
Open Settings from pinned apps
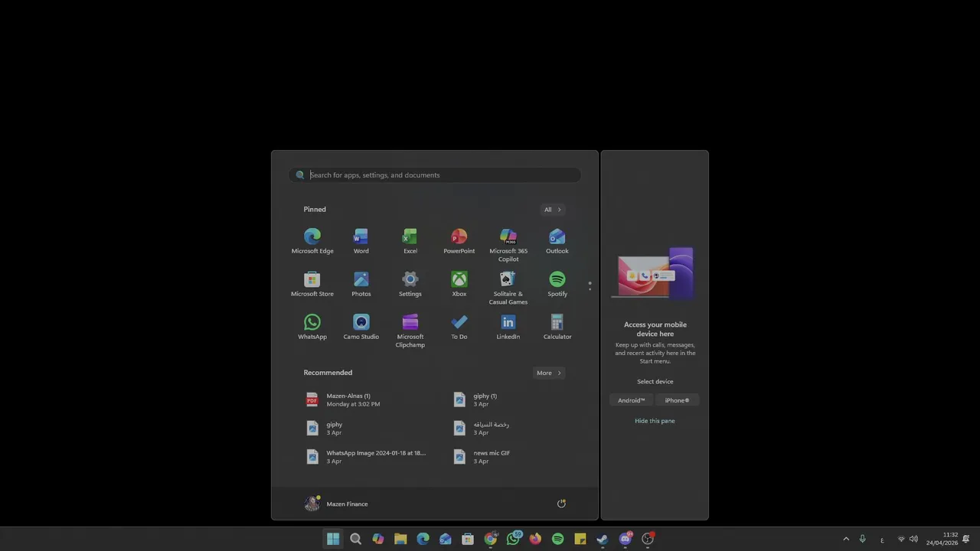[x=410, y=284]
